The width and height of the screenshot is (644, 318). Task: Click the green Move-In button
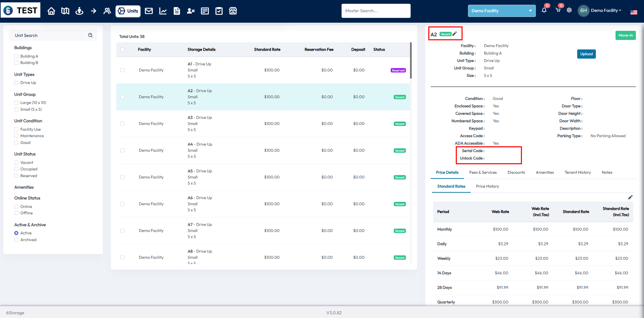coord(625,35)
